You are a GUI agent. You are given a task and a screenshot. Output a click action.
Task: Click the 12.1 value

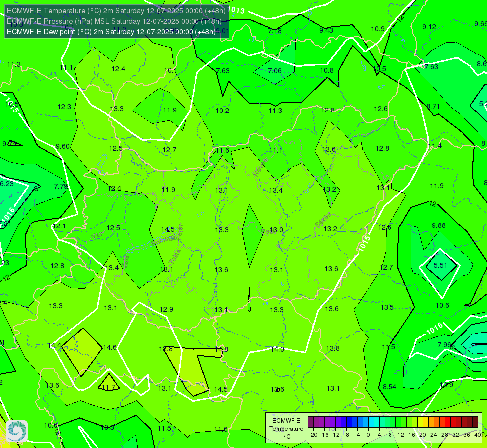pos(59,226)
